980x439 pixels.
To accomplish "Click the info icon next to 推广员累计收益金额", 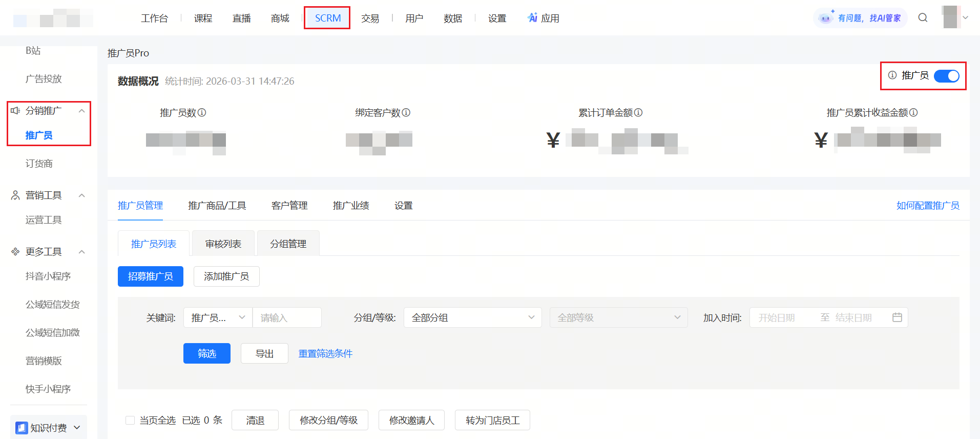I will pyautogui.click(x=913, y=112).
